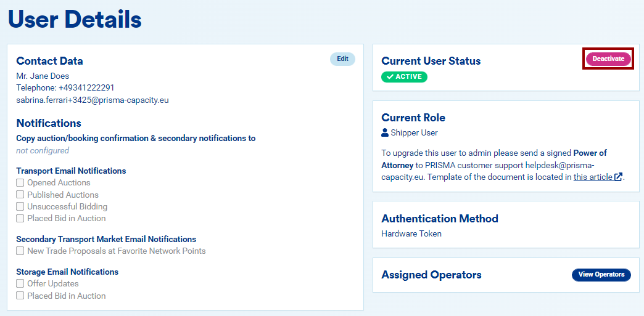Click the sabrina.ferrari email address
The height and width of the screenshot is (316, 644).
tap(93, 100)
